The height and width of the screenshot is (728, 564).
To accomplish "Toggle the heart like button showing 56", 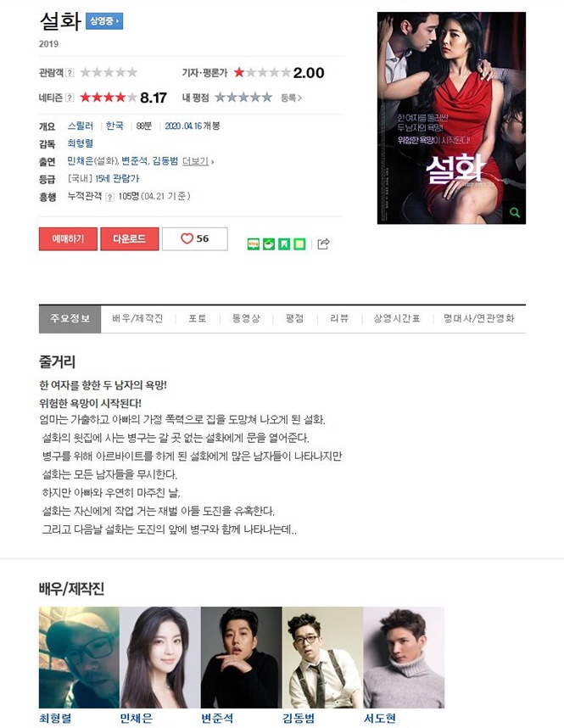I will click(195, 238).
